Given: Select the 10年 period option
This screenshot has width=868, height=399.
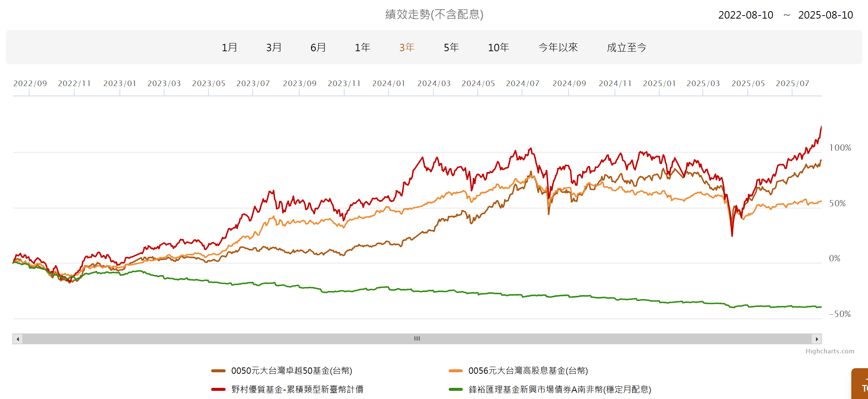Looking at the screenshot, I should pos(498,48).
